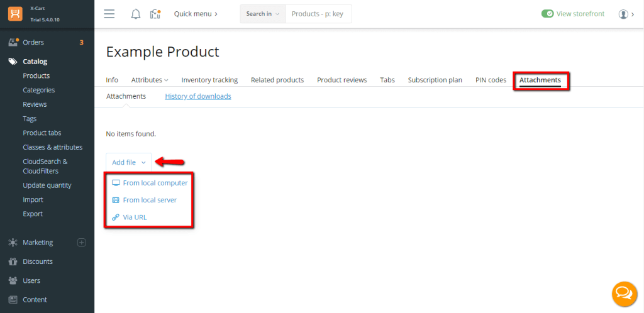Toggle the View storefront switch
Screen dimensions: 644x313
[548, 14]
